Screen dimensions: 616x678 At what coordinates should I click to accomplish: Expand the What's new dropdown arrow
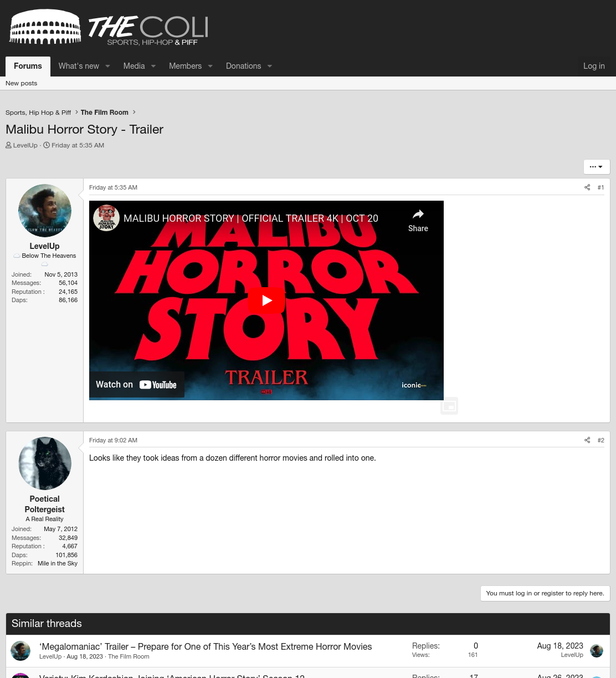click(108, 66)
